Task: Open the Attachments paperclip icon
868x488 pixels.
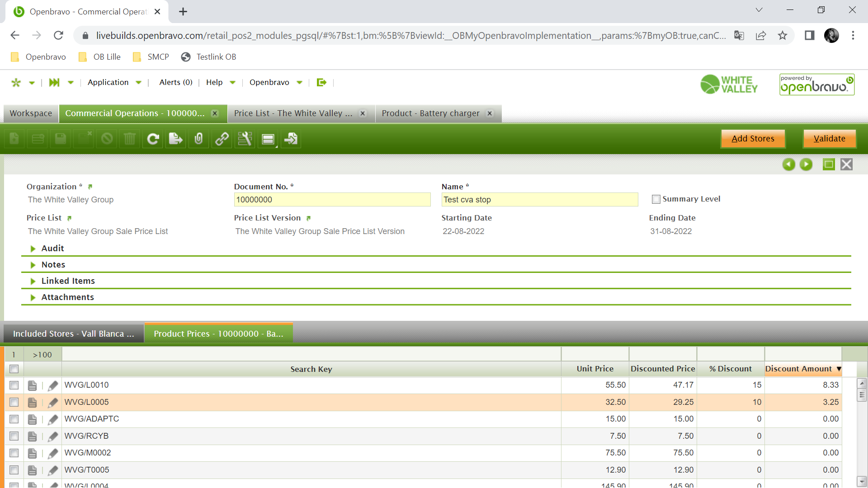Action: click(x=198, y=139)
